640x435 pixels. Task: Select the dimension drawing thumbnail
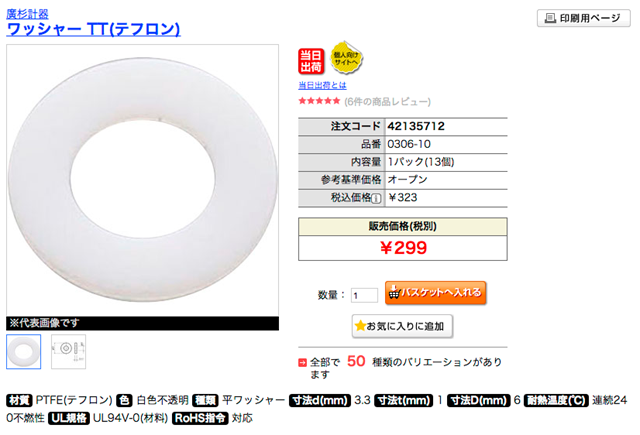[x=68, y=352]
